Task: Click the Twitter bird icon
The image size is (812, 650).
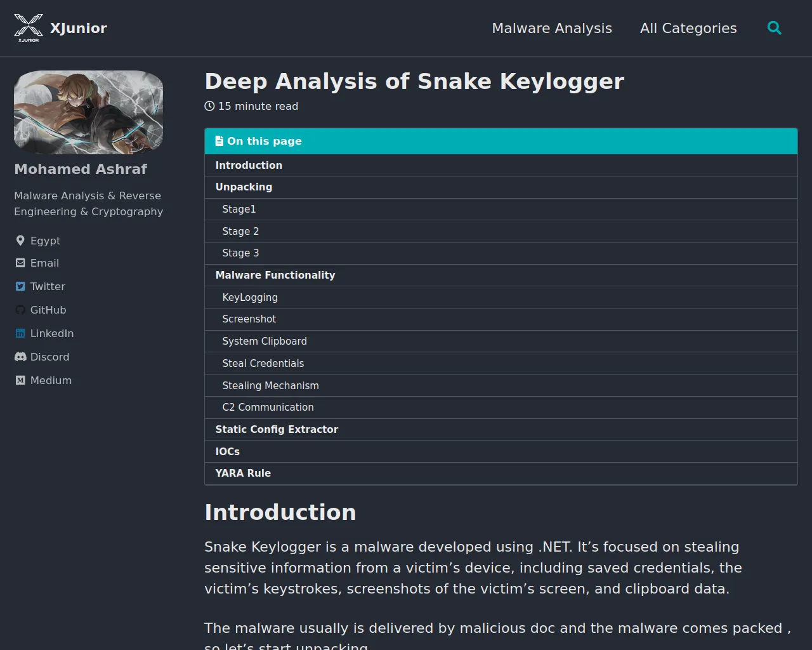Action: tap(20, 287)
